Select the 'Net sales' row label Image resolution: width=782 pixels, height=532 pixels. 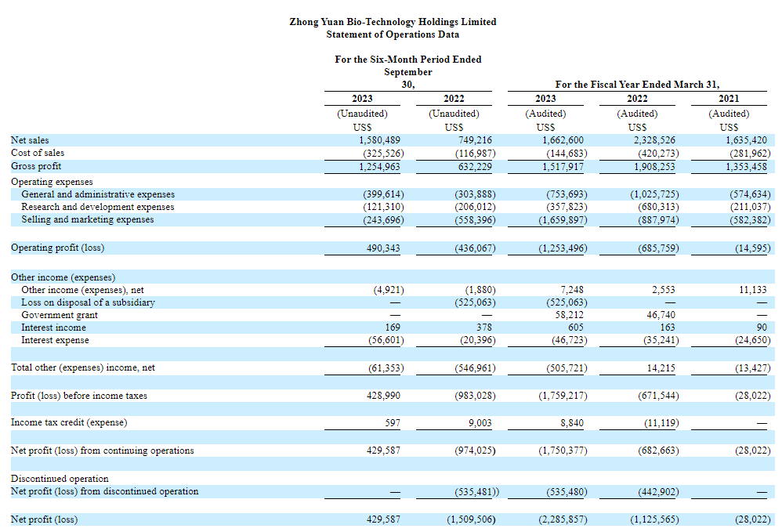tap(30, 140)
